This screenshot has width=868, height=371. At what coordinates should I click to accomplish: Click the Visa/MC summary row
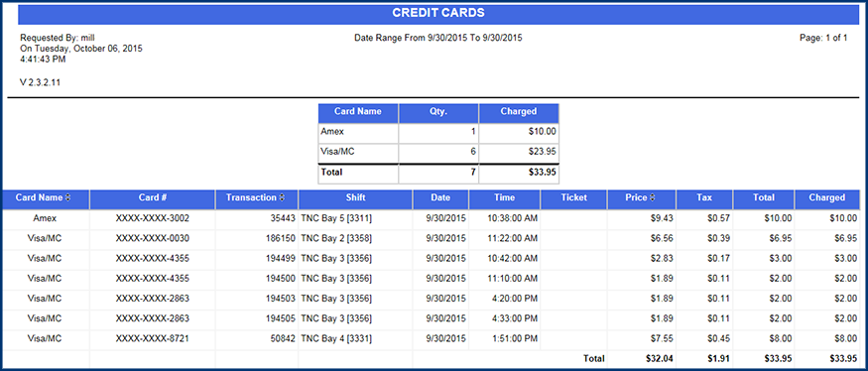click(438, 153)
